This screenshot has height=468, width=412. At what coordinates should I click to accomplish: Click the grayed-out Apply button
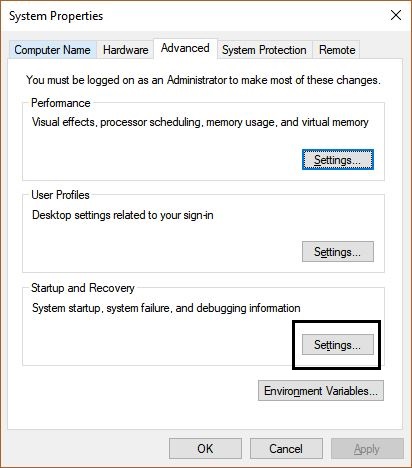pos(367,449)
